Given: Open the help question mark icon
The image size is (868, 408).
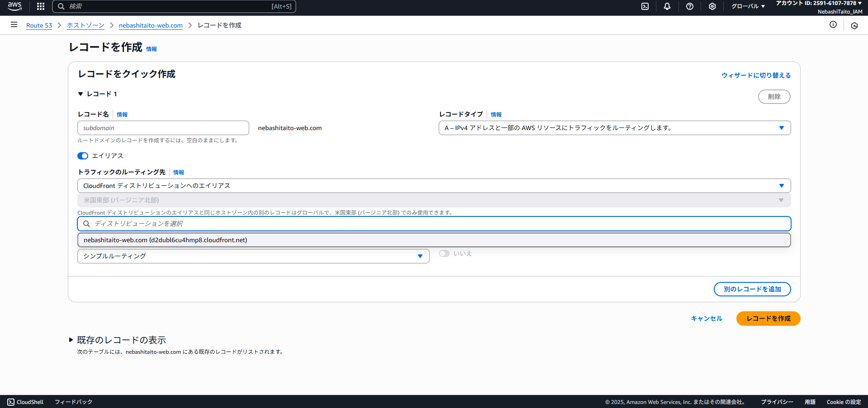Looking at the screenshot, I should (690, 6).
